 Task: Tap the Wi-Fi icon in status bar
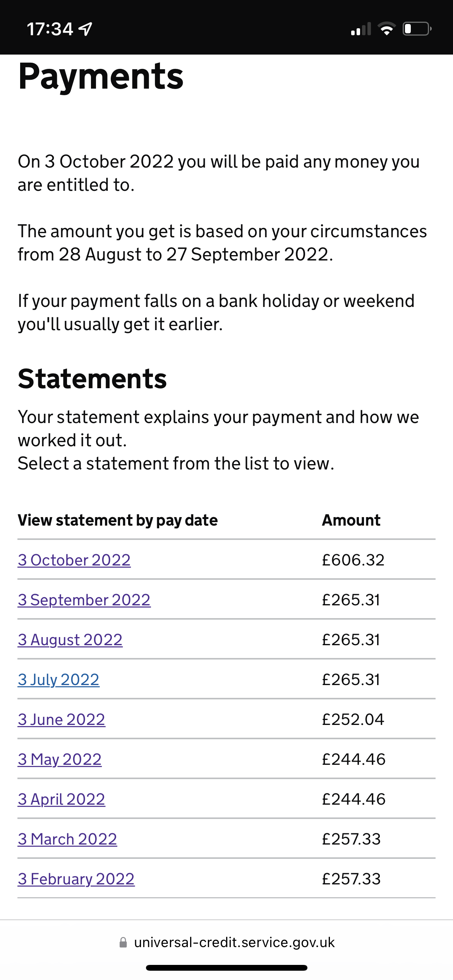pyautogui.click(x=386, y=29)
